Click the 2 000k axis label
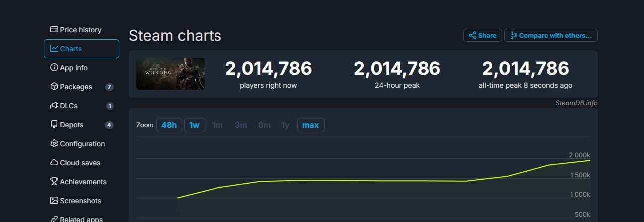The image size is (644, 222). coord(579,155)
